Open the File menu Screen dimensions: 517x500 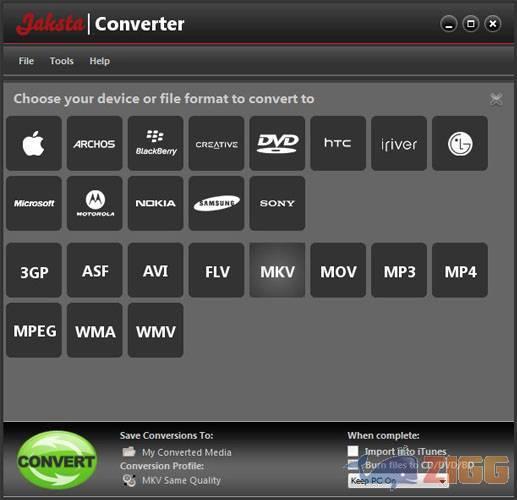[26, 61]
